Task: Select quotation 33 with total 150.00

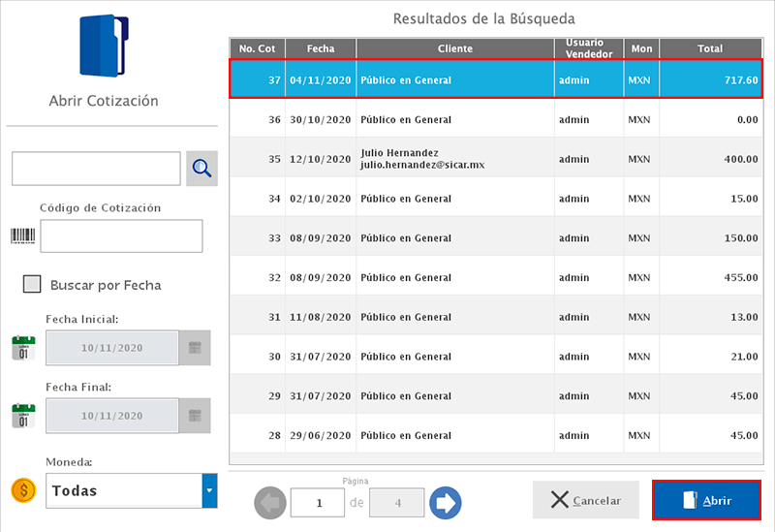Action: coord(496,237)
